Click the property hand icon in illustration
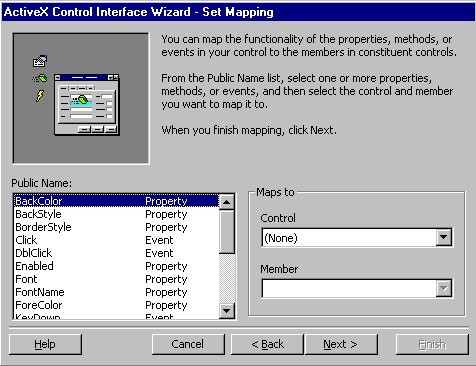The image size is (476, 366). pyautogui.click(x=40, y=61)
